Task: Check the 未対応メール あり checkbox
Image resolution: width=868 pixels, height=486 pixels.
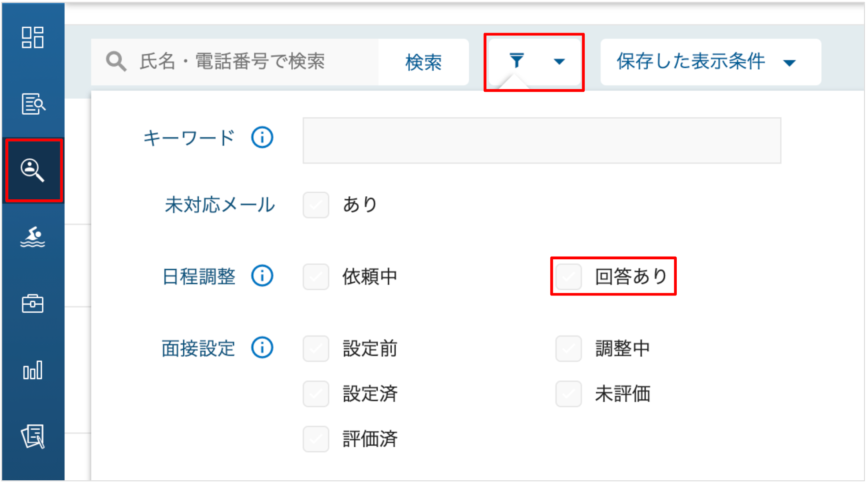Action: 316,205
